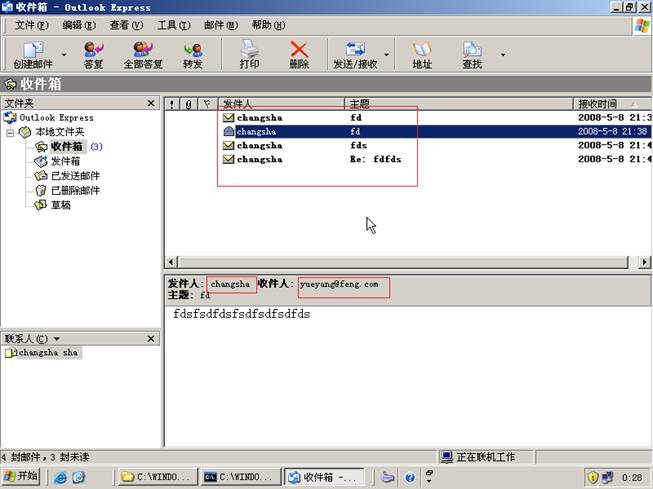This screenshot has height=489, width=653.
Task: Open dropdown arrow next to 创建邮件
Action: tap(65, 55)
